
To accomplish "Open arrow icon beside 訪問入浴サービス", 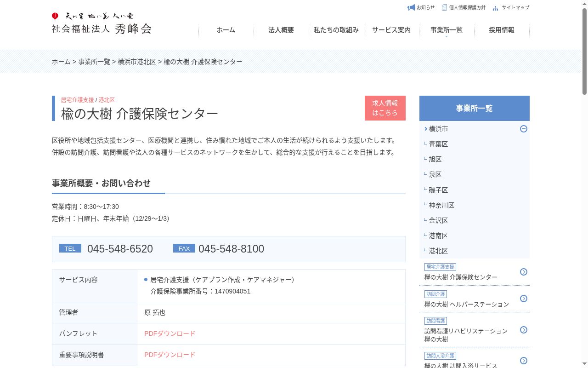I will click(524, 361).
